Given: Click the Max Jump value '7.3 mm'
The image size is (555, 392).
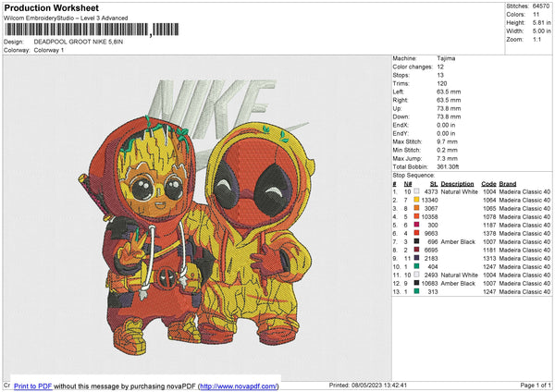Looking at the screenshot, I should pos(447,158).
